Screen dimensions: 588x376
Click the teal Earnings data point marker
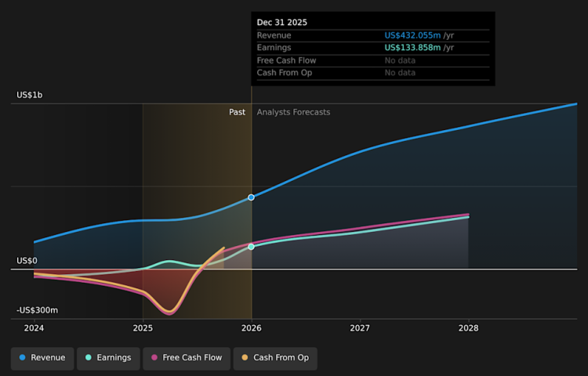(x=252, y=247)
